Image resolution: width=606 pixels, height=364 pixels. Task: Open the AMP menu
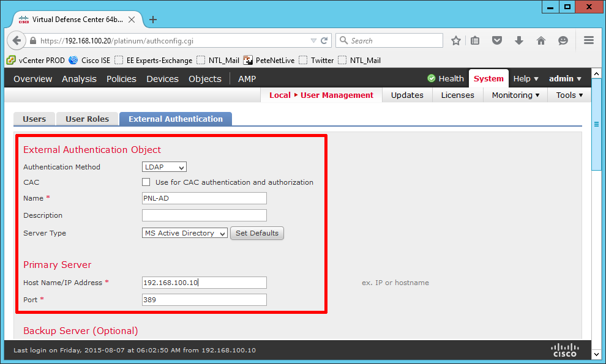(x=247, y=79)
